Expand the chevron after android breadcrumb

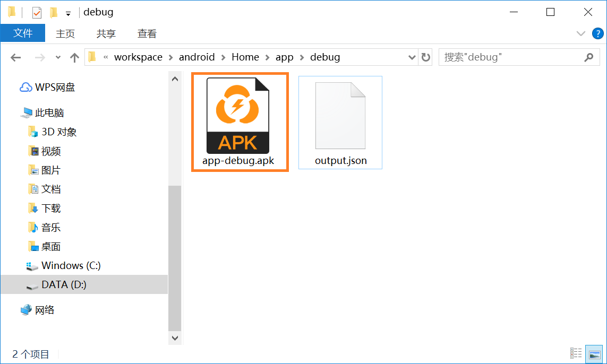coord(224,58)
